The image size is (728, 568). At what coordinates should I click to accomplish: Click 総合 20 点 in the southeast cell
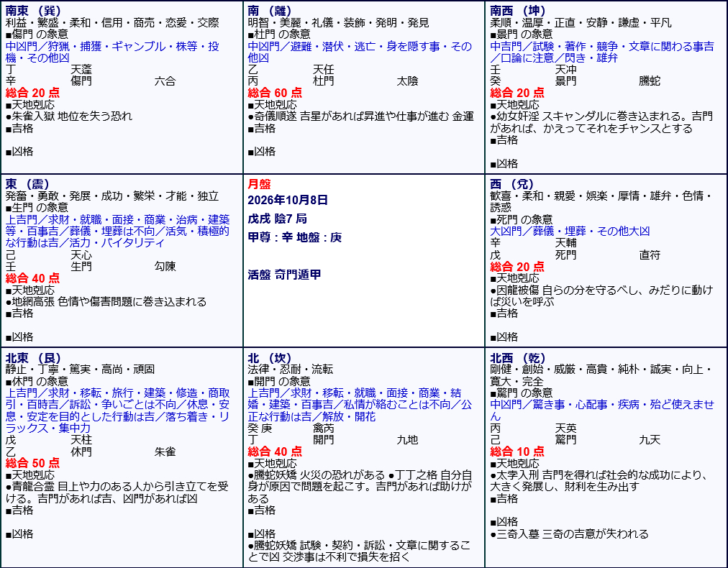(x=32, y=93)
